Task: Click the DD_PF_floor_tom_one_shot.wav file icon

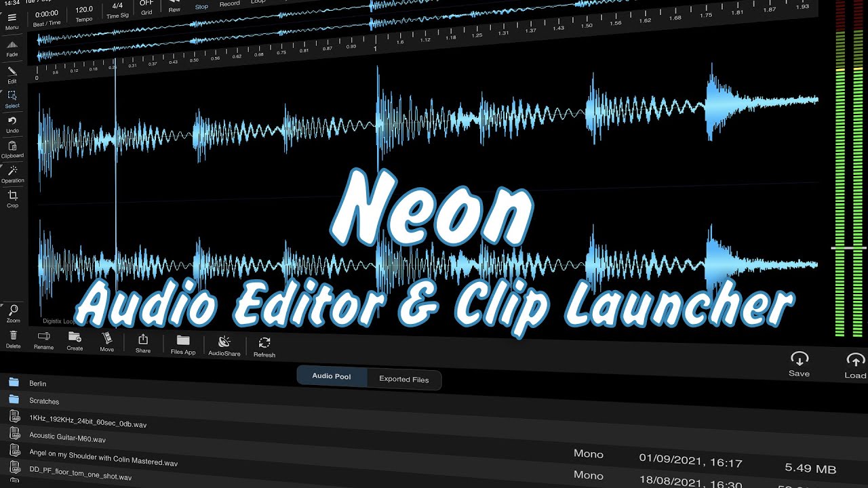Action: [14, 467]
